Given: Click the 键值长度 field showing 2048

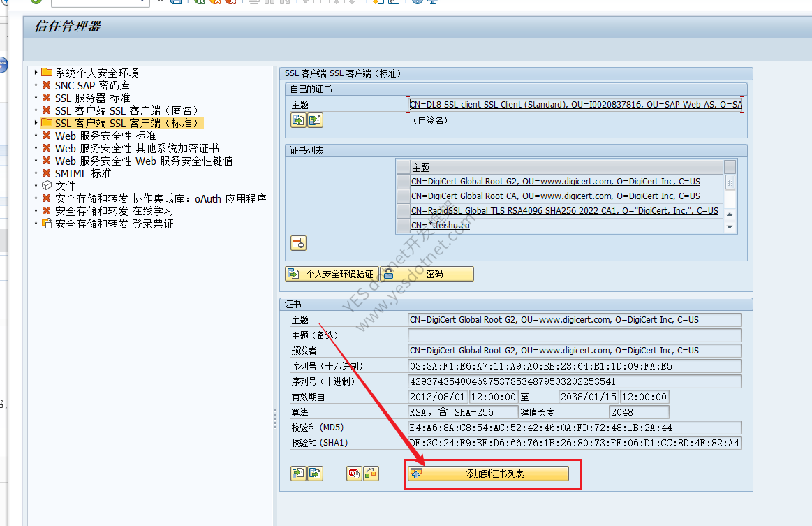Looking at the screenshot, I should [639, 412].
